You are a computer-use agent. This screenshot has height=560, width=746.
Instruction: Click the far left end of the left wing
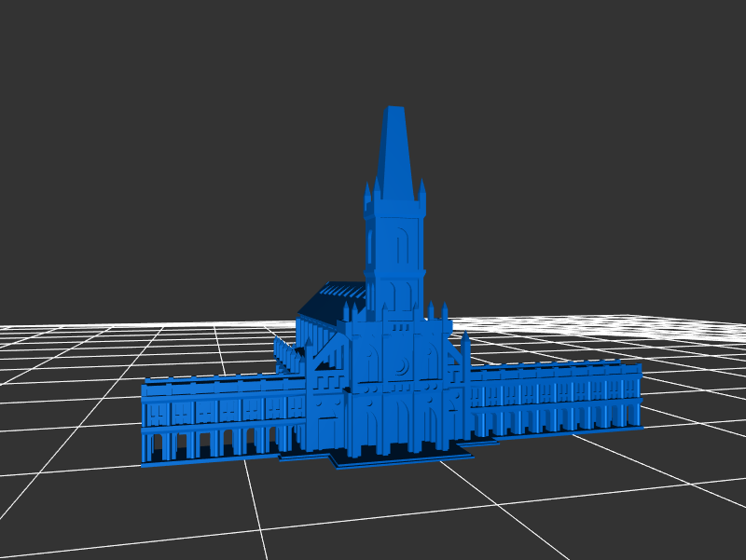146,419
